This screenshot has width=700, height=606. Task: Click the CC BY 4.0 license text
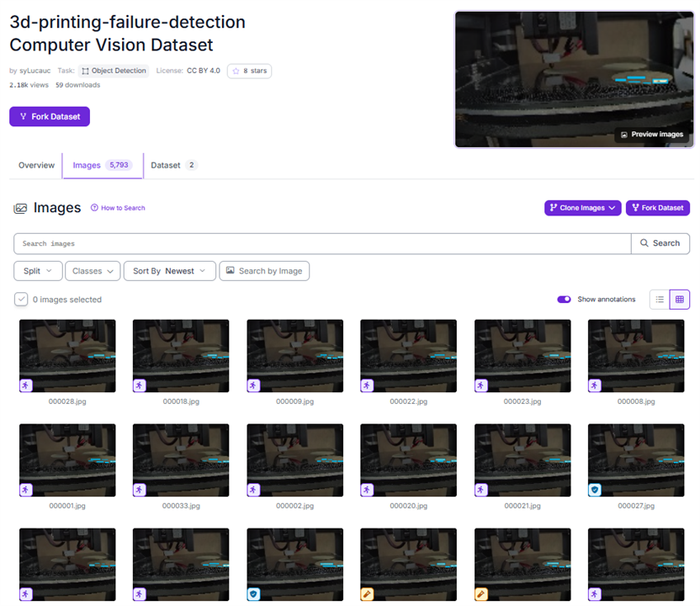tap(203, 71)
